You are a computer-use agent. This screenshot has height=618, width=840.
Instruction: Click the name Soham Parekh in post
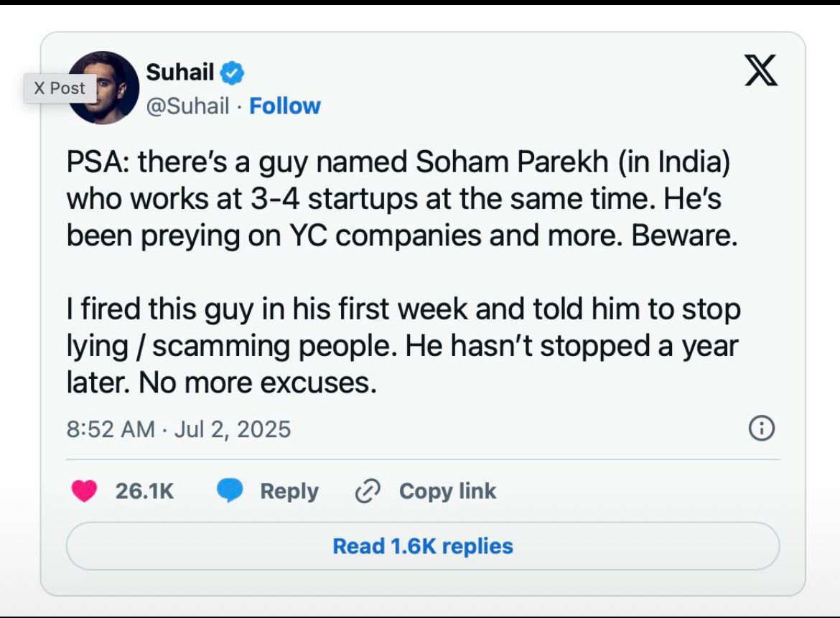tap(515, 162)
